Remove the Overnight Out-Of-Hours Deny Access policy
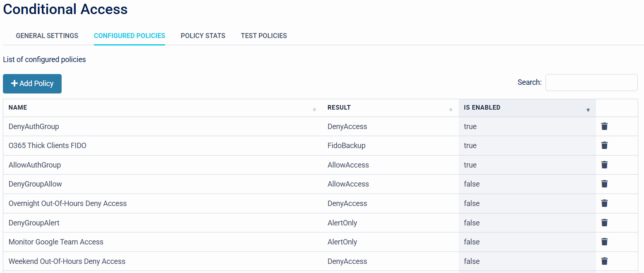 [604, 203]
